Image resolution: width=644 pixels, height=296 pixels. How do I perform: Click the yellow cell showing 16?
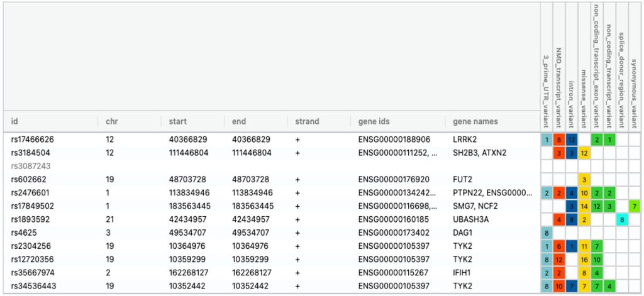point(584,260)
